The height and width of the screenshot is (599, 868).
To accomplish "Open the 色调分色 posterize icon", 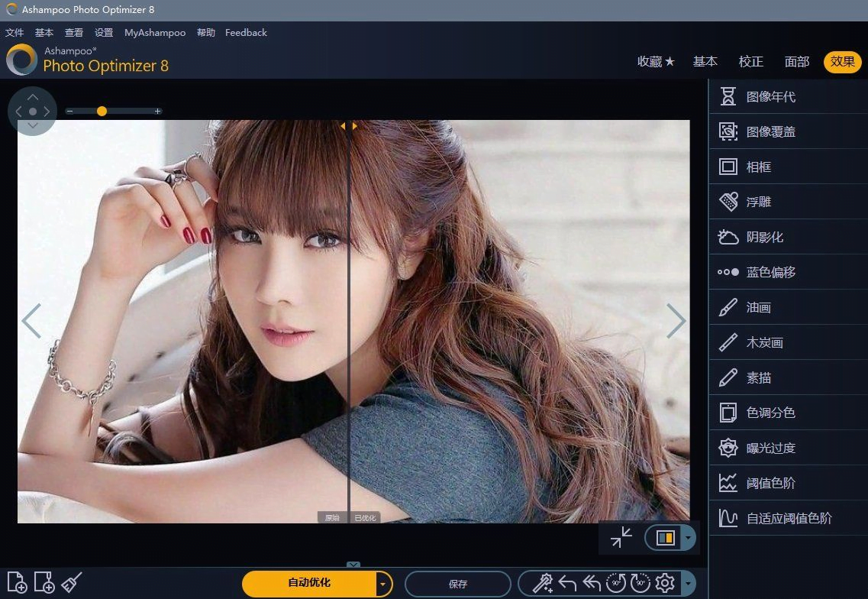I will (728, 413).
